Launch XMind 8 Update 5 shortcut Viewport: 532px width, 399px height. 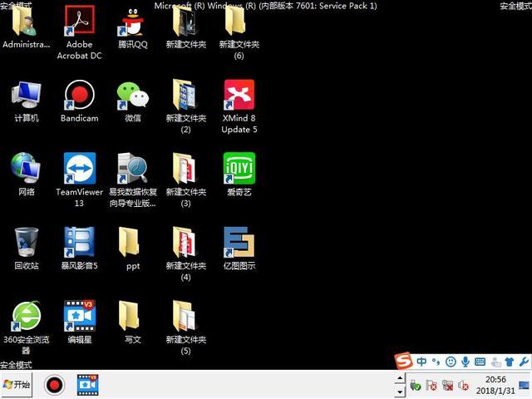click(239, 95)
